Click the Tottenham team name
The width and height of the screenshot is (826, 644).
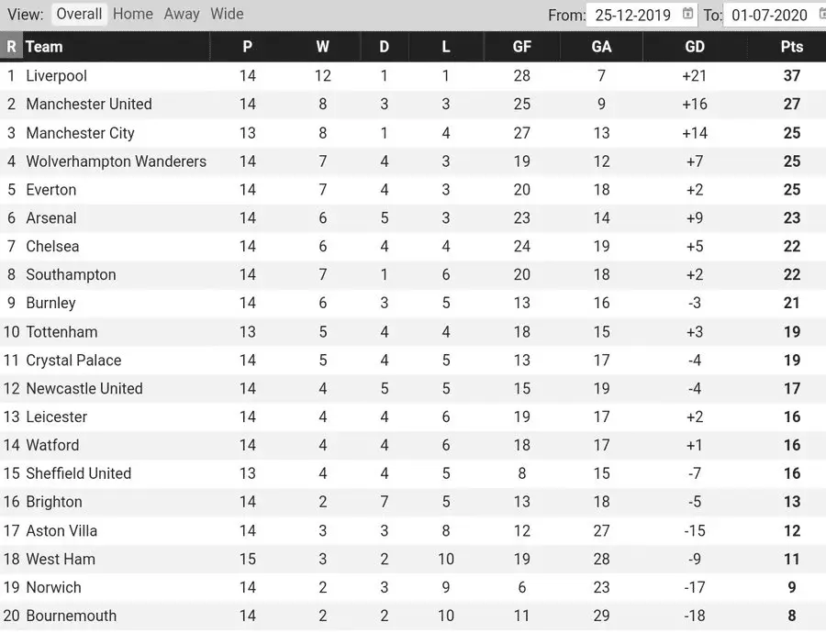point(61,332)
